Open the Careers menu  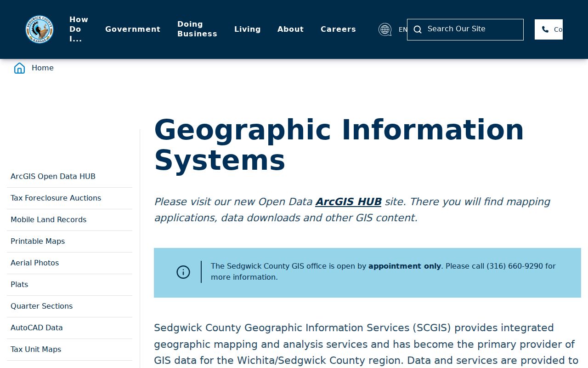point(338,29)
